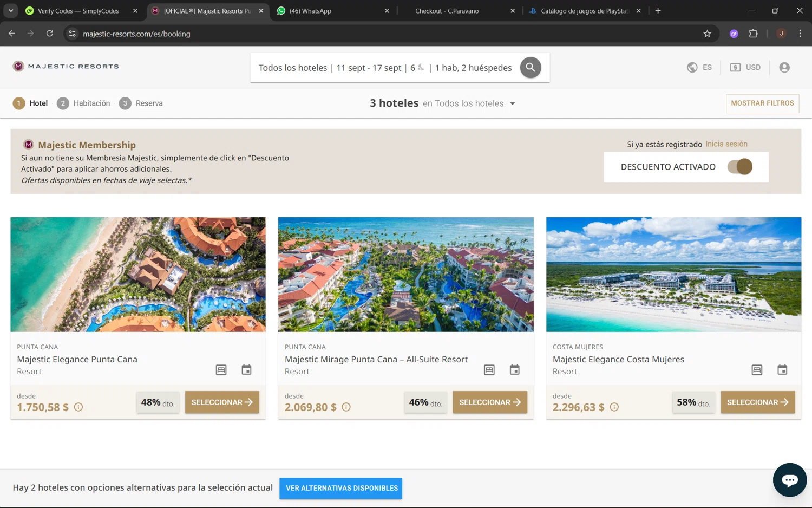The height and width of the screenshot is (508, 812).
Task: Close the Majestic Resorts browser tab
Action: (x=261, y=11)
